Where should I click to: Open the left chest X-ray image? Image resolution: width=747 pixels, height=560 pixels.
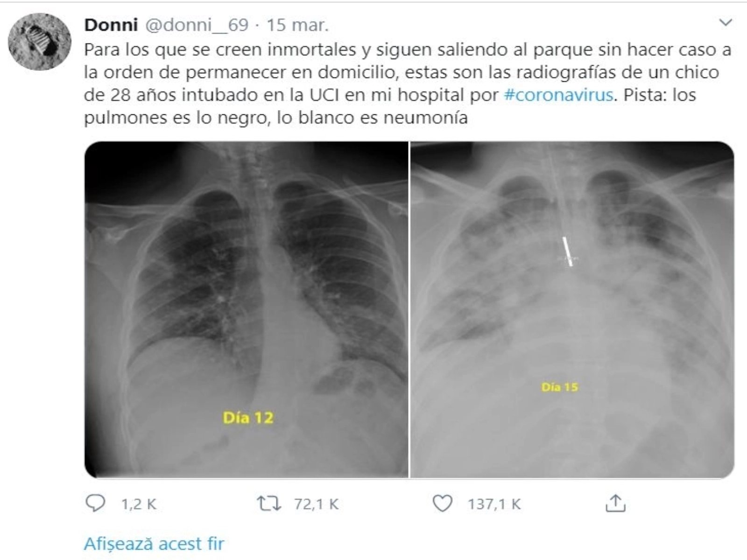pyautogui.click(x=247, y=310)
